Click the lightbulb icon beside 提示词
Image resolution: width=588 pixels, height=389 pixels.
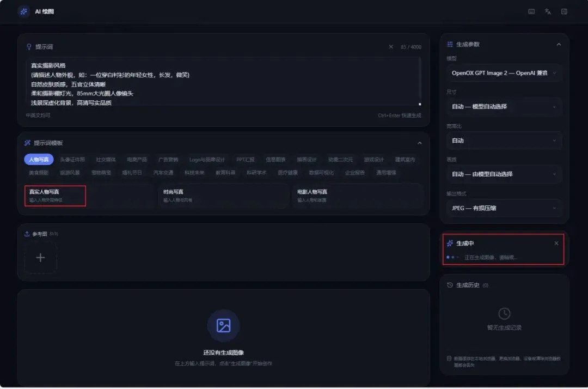(29, 47)
